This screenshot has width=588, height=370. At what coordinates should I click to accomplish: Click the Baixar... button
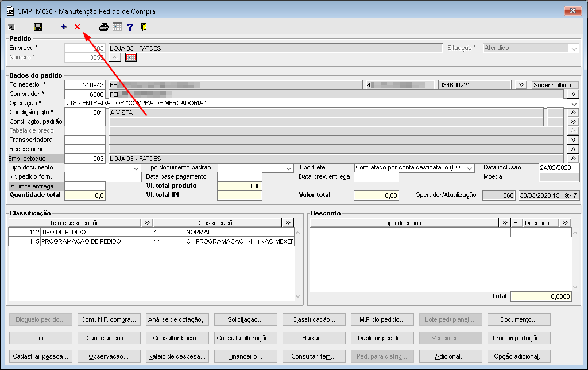click(x=314, y=338)
